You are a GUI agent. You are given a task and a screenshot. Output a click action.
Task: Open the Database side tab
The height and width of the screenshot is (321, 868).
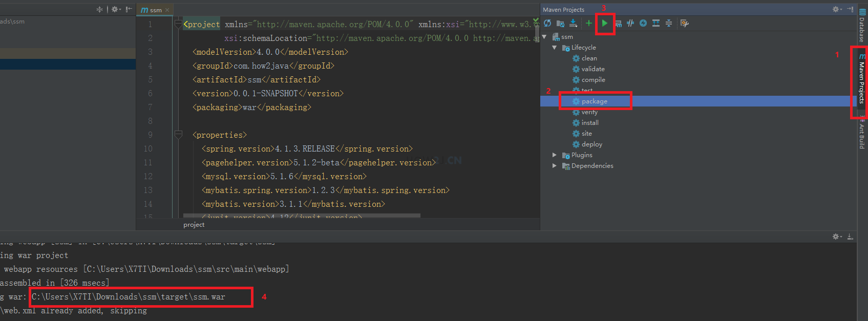(x=862, y=26)
